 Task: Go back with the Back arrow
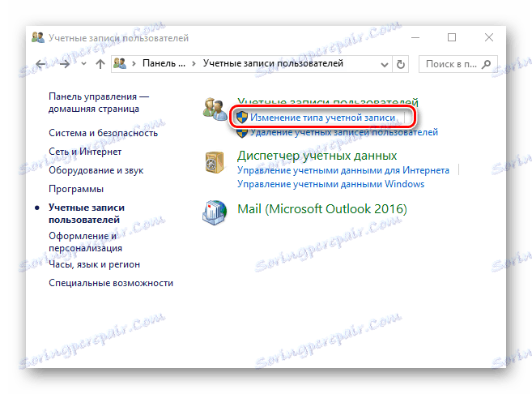pyautogui.click(x=41, y=64)
